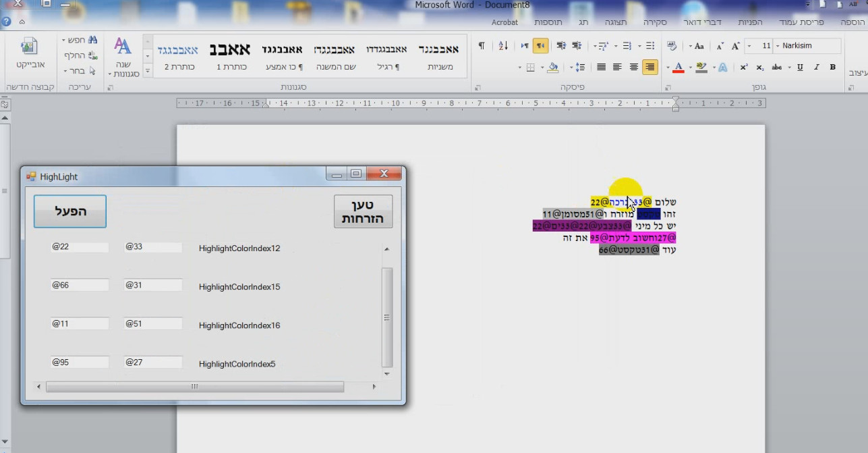Open the Acrobat ribbon tab
Image resolution: width=868 pixels, height=453 pixels.
[504, 22]
